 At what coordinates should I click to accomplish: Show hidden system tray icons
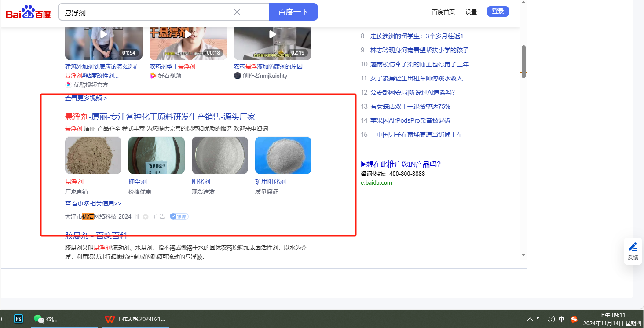coord(530,319)
